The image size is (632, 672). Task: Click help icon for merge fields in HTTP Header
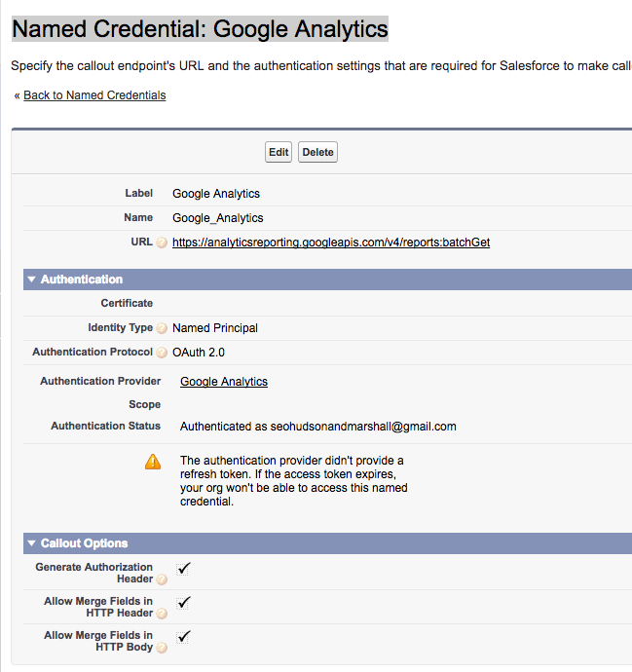162,614
